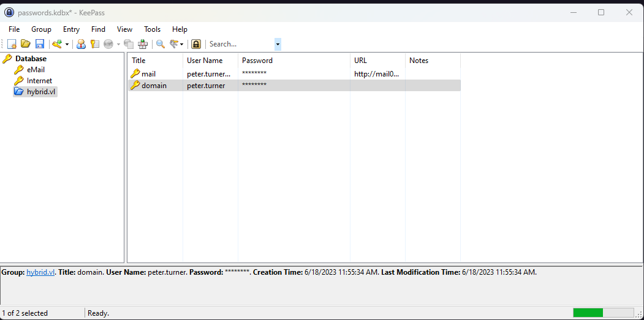Select the hybrid.vl group folder
This screenshot has width=644, height=320.
point(40,92)
